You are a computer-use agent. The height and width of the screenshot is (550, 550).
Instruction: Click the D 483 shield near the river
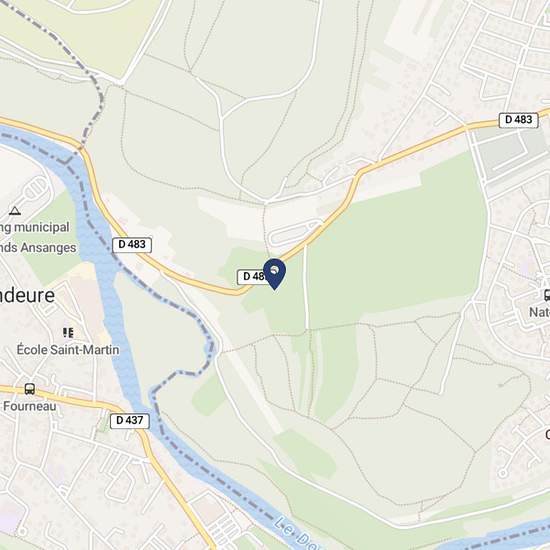[132, 245]
